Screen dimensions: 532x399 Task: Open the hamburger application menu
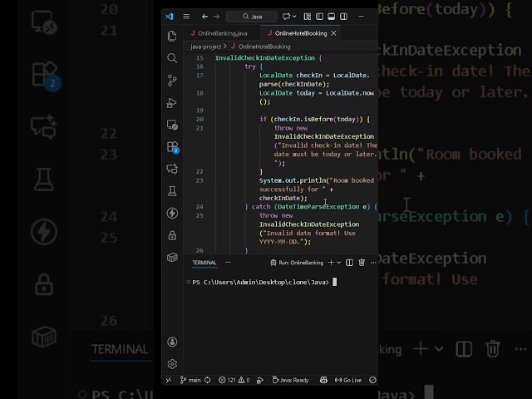coord(186,16)
